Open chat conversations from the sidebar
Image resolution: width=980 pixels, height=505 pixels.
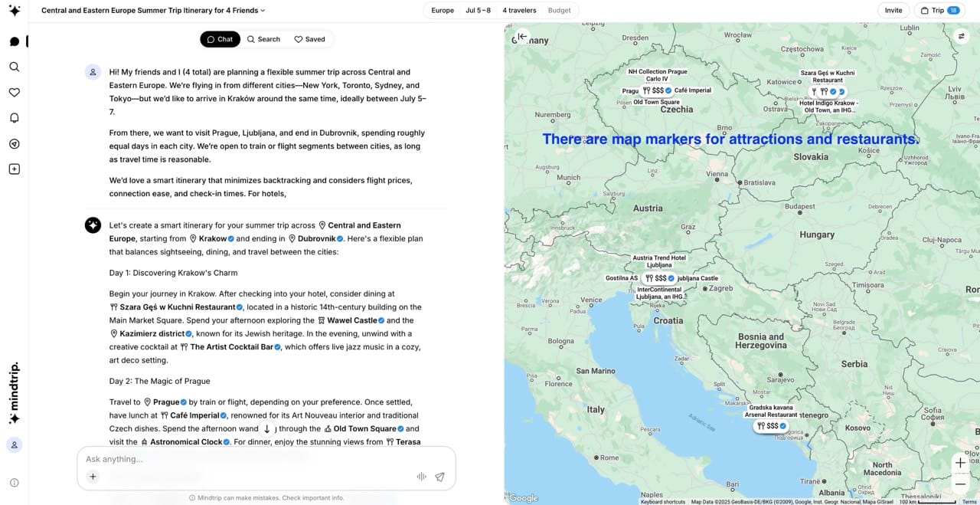[14, 41]
